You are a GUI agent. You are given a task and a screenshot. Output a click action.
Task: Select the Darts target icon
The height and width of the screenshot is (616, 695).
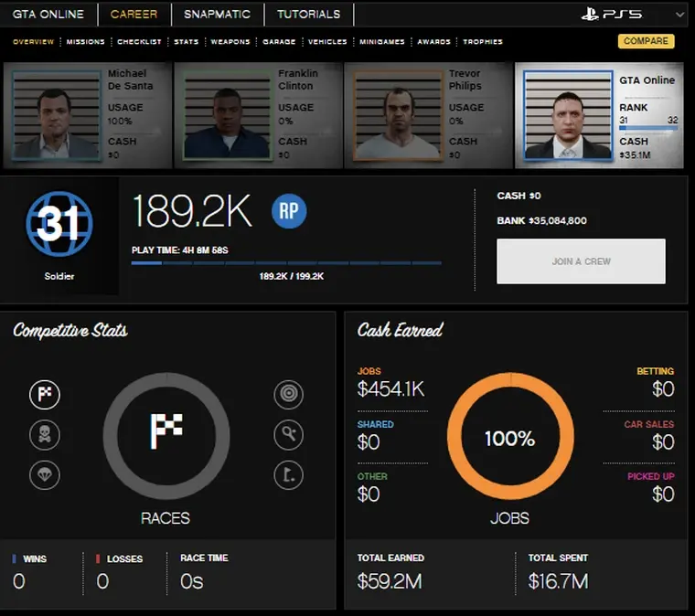(288, 395)
